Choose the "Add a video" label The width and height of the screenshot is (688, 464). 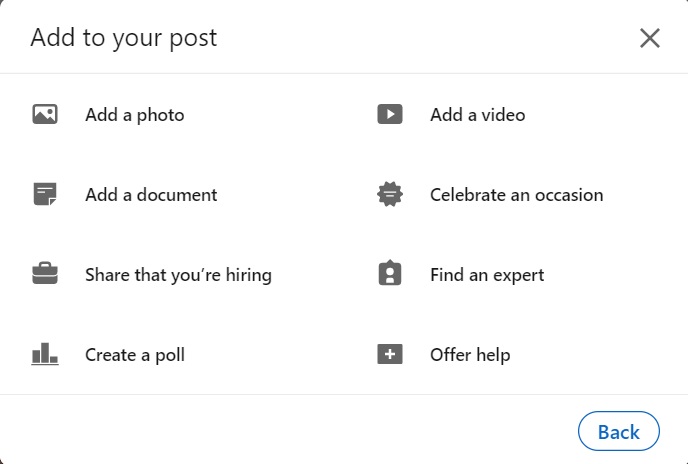(477, 115)
